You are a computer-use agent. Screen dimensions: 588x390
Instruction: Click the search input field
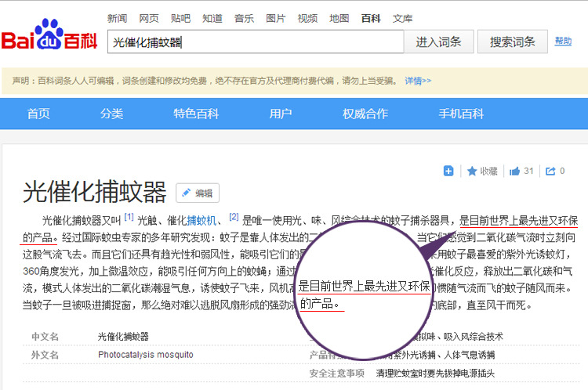[x=256, y=42]
